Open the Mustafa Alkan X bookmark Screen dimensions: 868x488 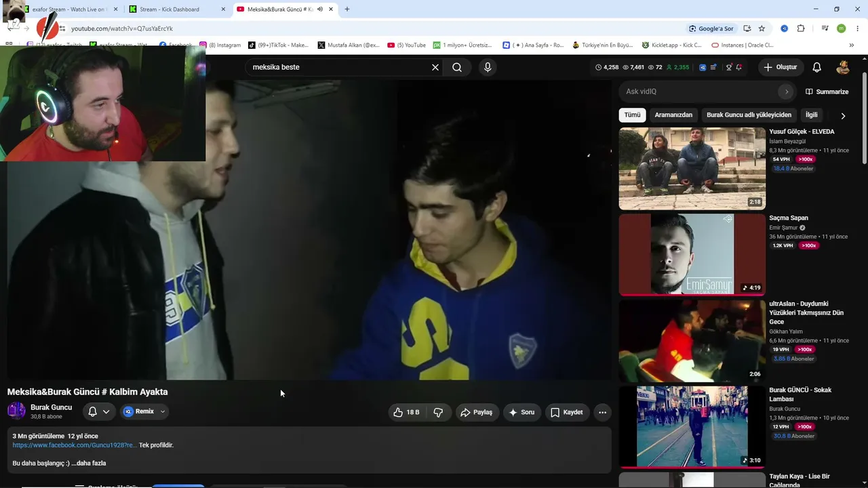tap(349, 45)
